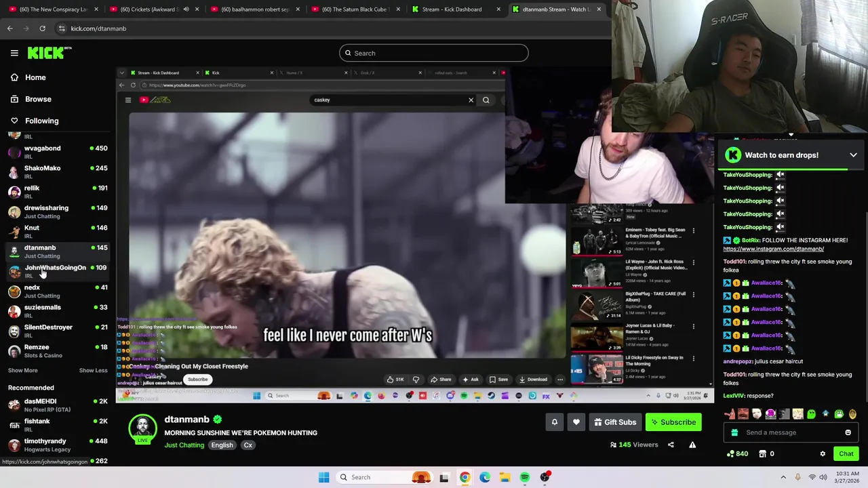Viewport: 868px width, 488px height.
Task: Click the green Subscribe button
Action: coord(673,422)
